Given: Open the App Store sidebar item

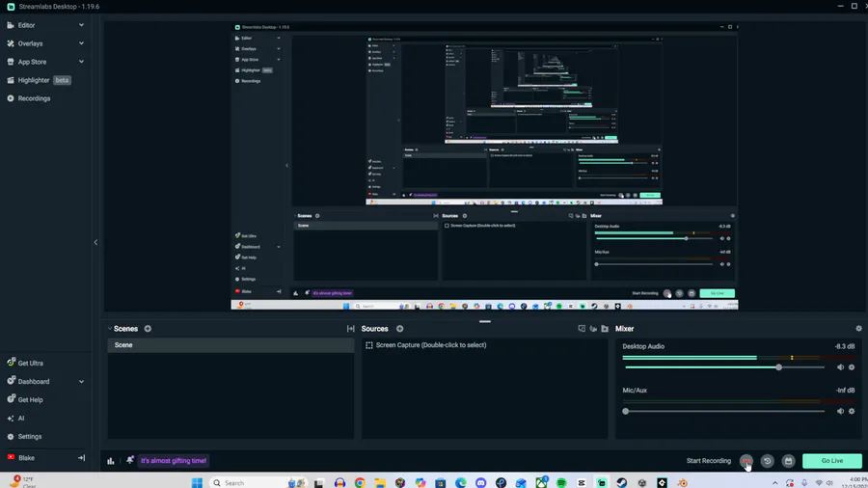Looking at the screenshot, I should pyautogui.click(x=32, y=62).
